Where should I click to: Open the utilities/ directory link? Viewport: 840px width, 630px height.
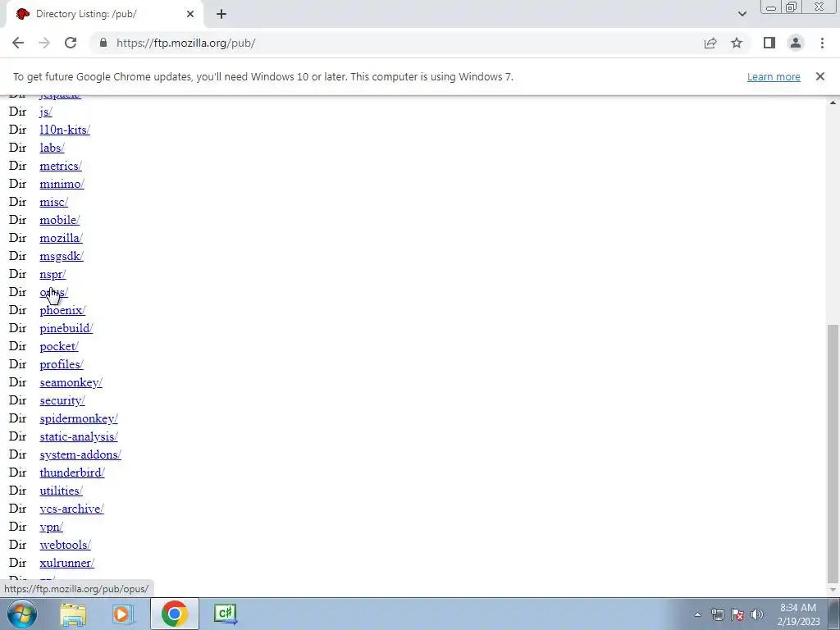61,491
